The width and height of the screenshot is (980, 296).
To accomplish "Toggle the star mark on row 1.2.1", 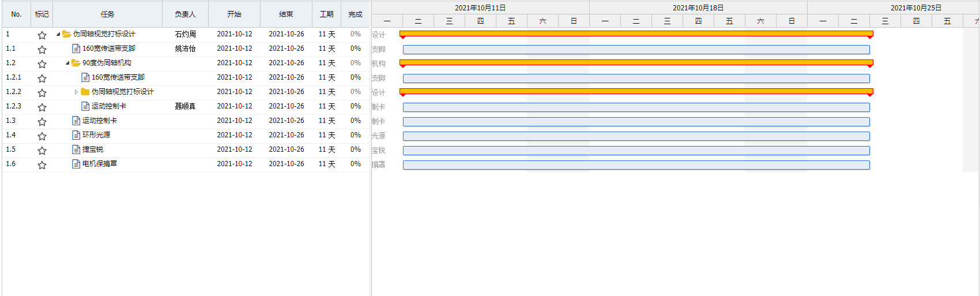I will pos(42,78).
